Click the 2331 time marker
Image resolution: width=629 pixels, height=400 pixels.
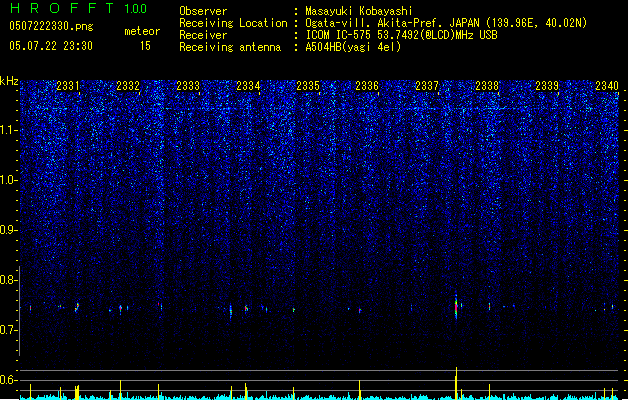68,85
